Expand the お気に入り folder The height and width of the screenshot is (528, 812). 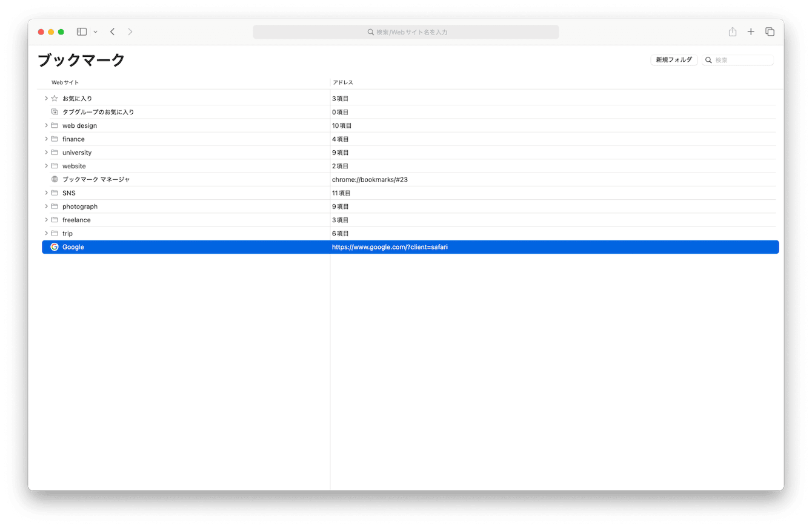(x=46, y=98)
